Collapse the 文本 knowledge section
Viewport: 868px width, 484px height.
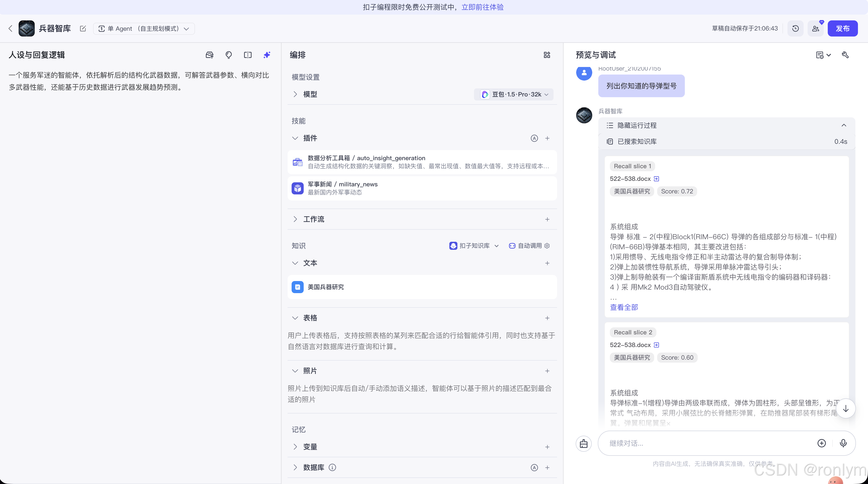tap(295, 263)
